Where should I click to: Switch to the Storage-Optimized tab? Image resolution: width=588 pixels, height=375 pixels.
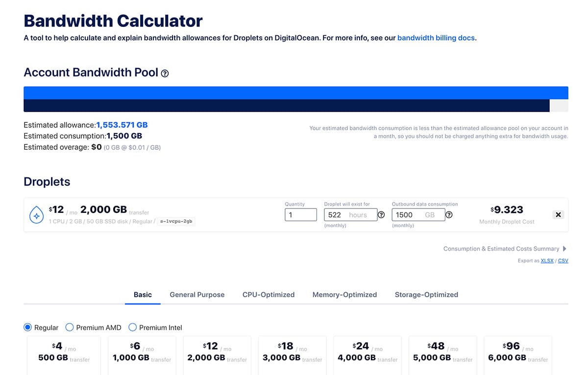pos(426,295)
